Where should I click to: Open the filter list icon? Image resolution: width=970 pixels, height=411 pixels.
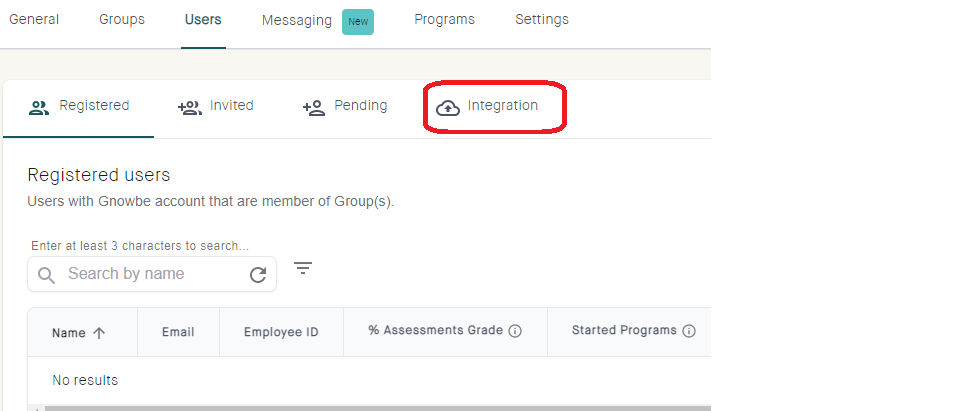[x=303, y=268]
